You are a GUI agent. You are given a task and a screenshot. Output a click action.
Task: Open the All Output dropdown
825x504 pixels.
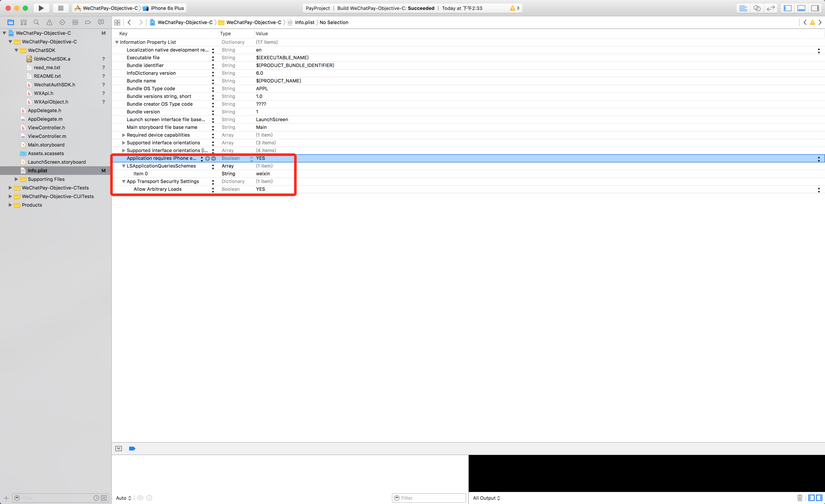point(486,498)
